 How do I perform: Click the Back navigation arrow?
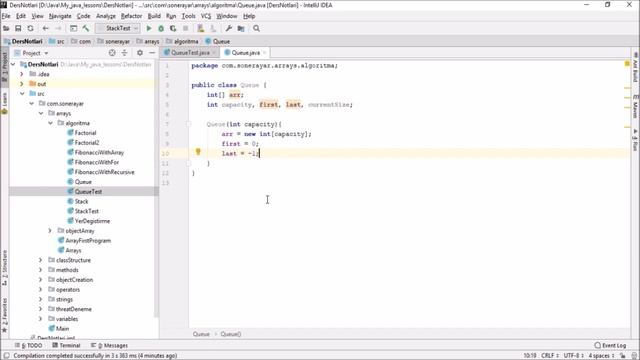click(x=45, y=29)
